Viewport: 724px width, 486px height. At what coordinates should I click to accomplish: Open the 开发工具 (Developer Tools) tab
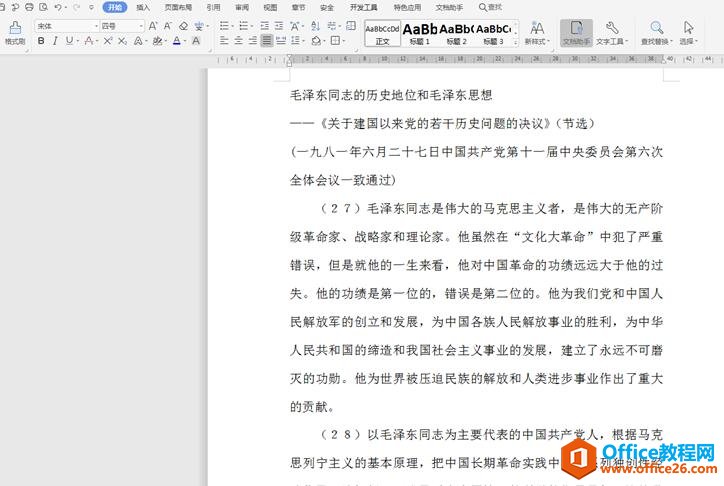click(x=363, y=7)
